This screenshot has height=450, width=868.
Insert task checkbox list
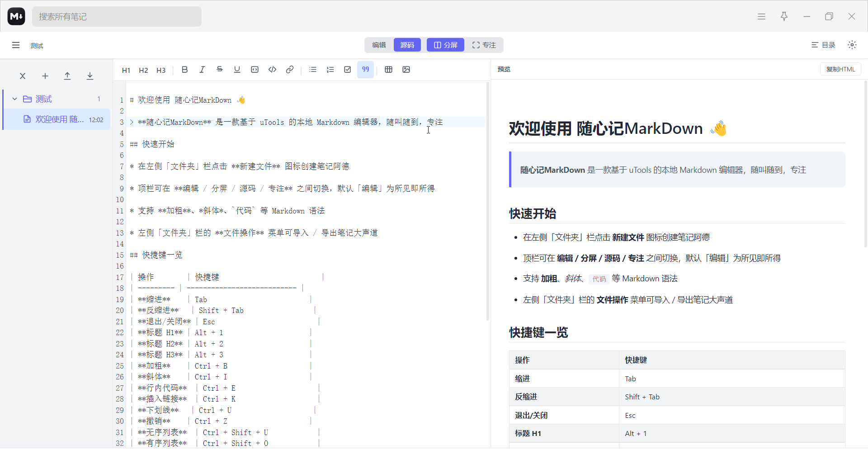point(348,70)
